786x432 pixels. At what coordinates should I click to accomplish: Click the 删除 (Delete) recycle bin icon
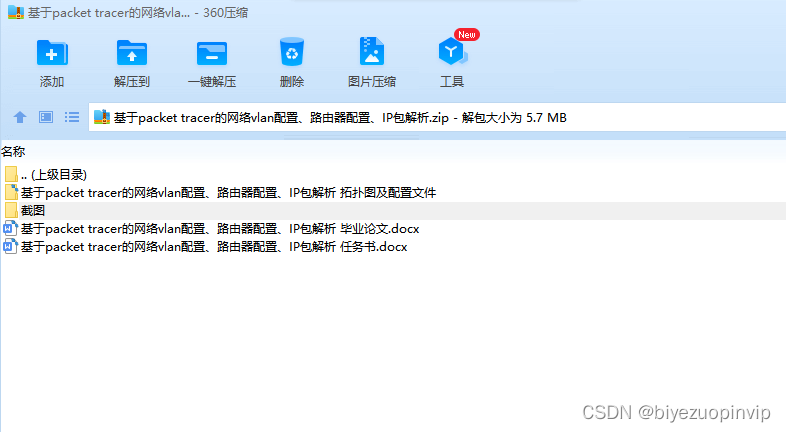[292, 52]
